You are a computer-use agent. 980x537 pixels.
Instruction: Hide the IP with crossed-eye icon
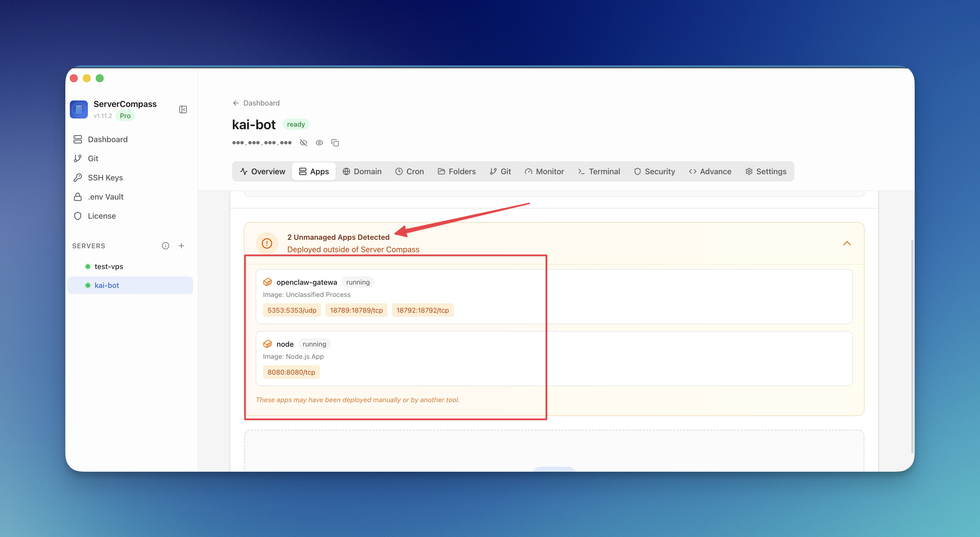(303, 143)
